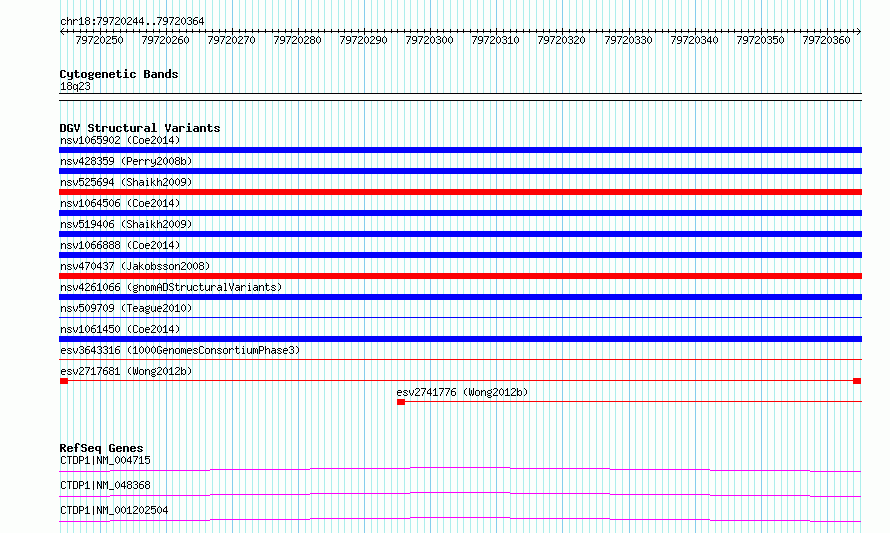Image resolution: width=890 pixels, height=533 pixels.
Task: Open variant nsv470437 (Jakobsson2008) label
Action: click(135, 266)
